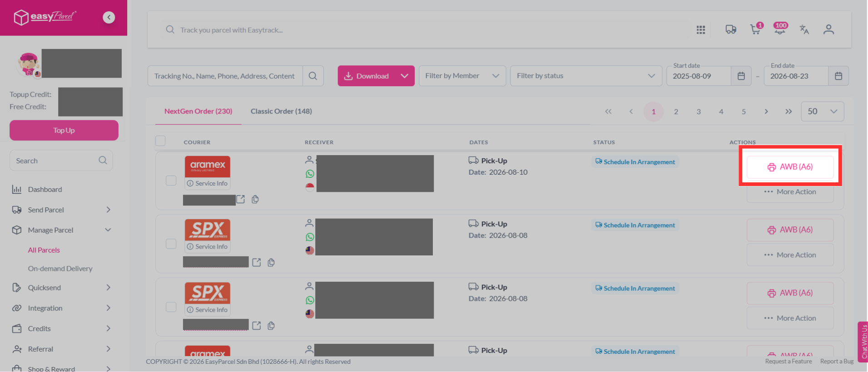Image resolution: width=868 pixels, height=372 pixels.
Task: Open the apps grid menu icon
Action: point(701,29)
